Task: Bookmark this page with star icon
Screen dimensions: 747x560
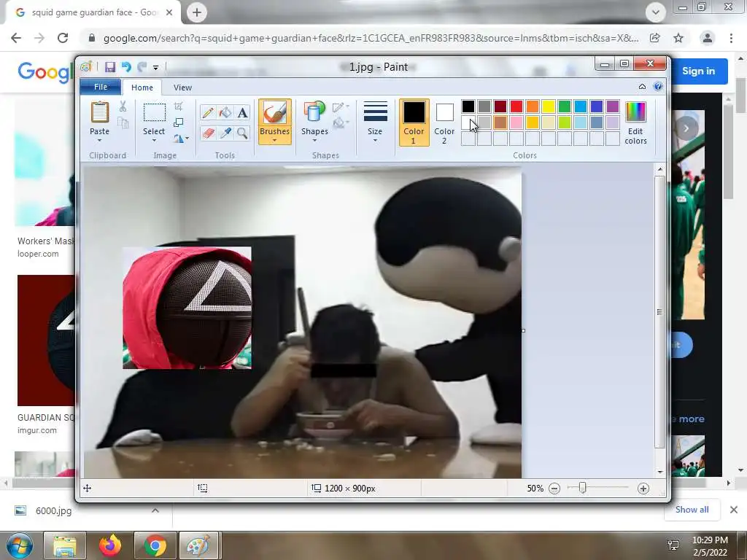Action: [x=678, y=38]
